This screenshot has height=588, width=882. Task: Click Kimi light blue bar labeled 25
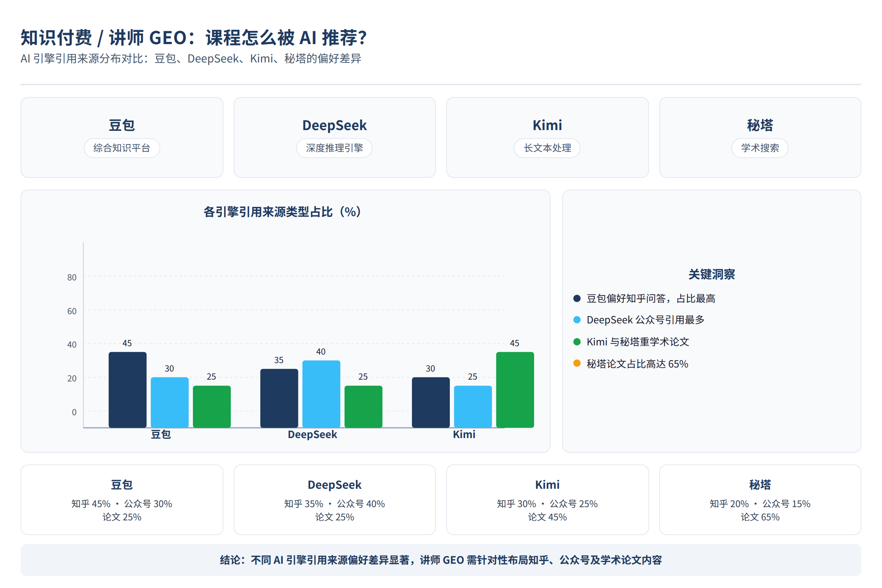click(x=473, y=406)
